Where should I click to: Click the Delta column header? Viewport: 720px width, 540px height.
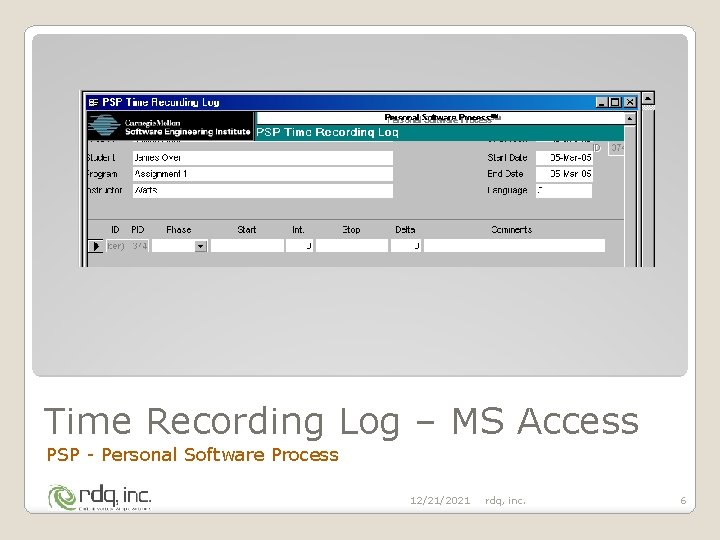[405, 230]
